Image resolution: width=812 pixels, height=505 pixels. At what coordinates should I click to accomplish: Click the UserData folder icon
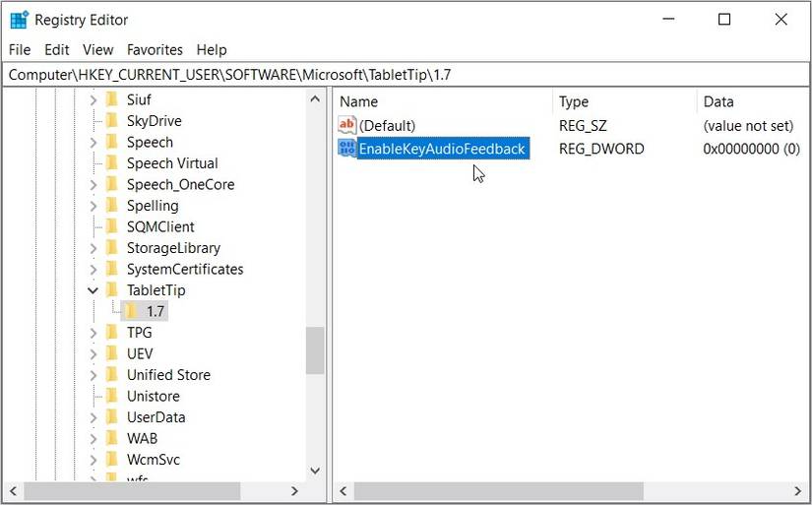pyautogui.click(x=111, y=417)
